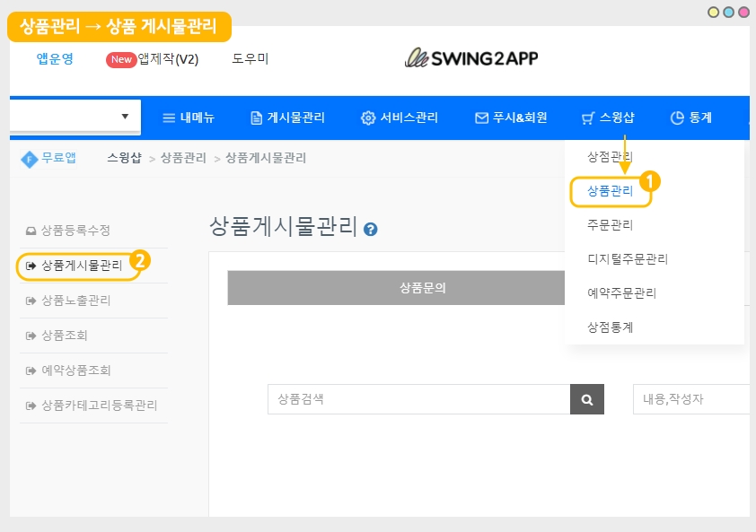Open 서비스관리 gear menu
The image size is (756, 532).
coord(400,118)
